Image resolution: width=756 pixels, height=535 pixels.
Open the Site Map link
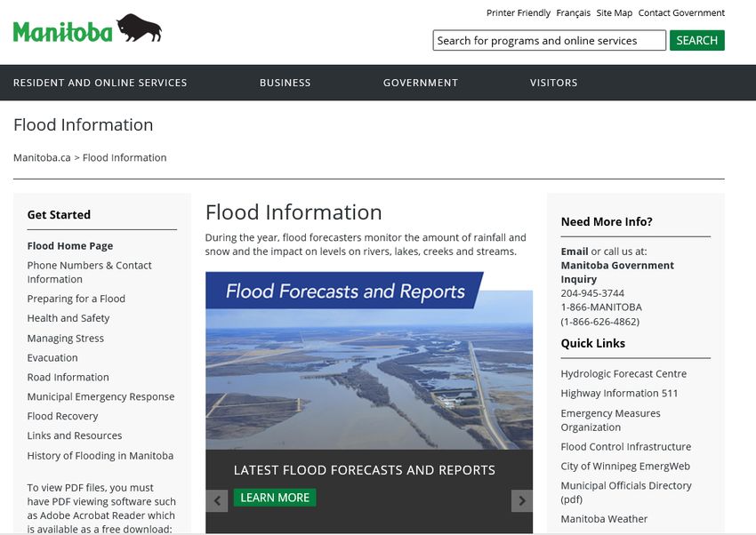click(x=614, y=13)
